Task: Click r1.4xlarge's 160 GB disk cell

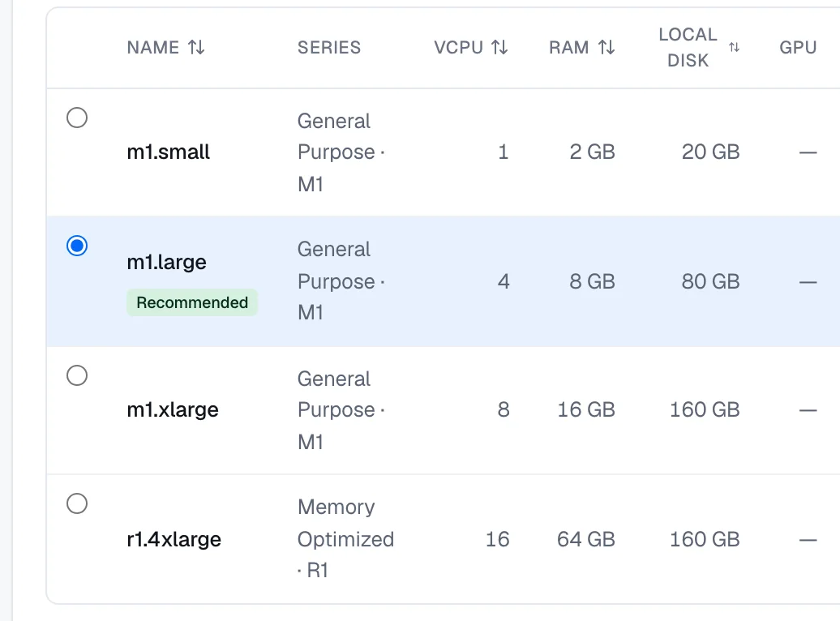Action: (705, 539)
